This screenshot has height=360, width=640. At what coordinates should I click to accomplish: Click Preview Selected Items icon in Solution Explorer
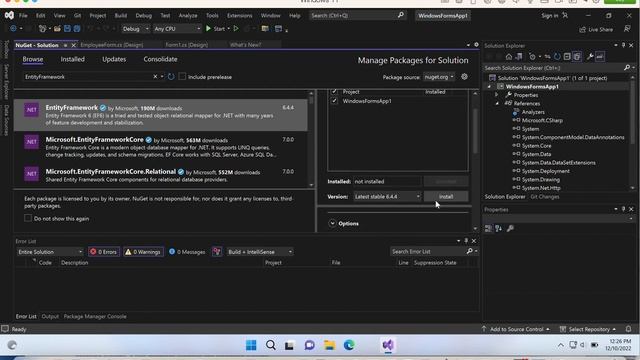tap(600, 57)
